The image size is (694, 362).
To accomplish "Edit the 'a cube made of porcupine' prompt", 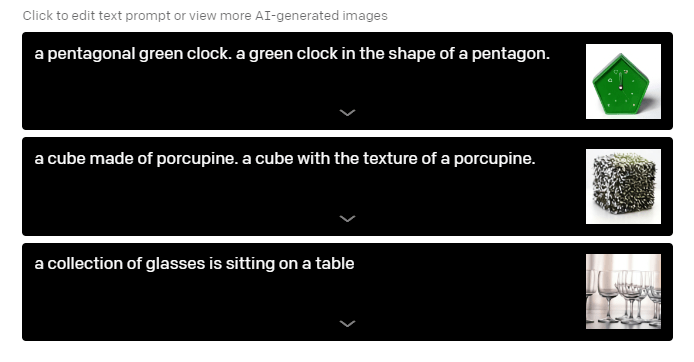I will point(285,159).
